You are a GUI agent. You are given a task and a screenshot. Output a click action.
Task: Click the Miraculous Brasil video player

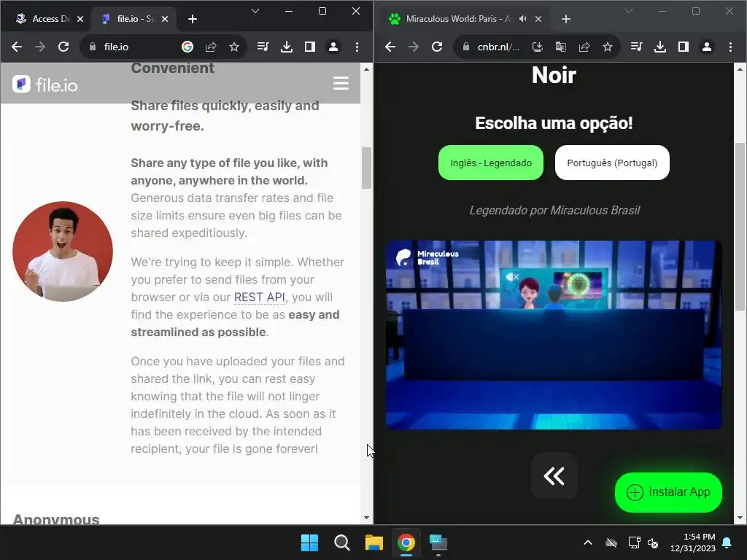pos(554,335)
